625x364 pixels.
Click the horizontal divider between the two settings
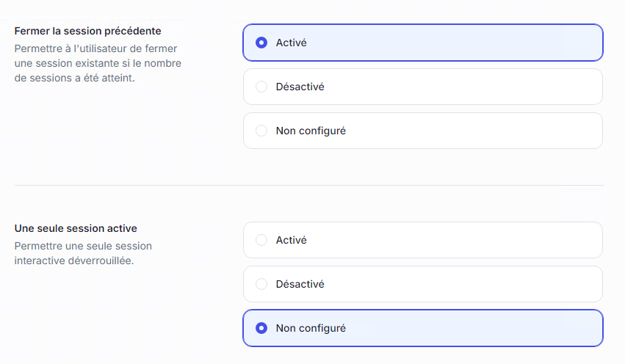coord(308,185)
